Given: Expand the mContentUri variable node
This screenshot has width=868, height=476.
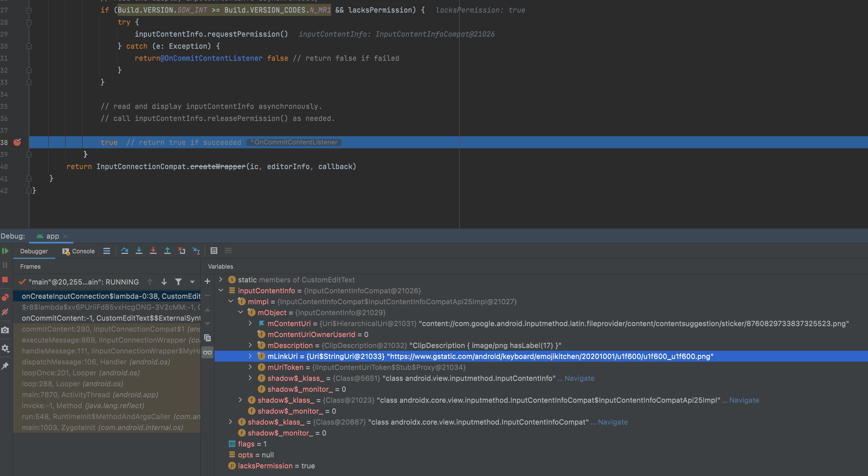Looking at the screenshot, I should click(x=250, y=323).
